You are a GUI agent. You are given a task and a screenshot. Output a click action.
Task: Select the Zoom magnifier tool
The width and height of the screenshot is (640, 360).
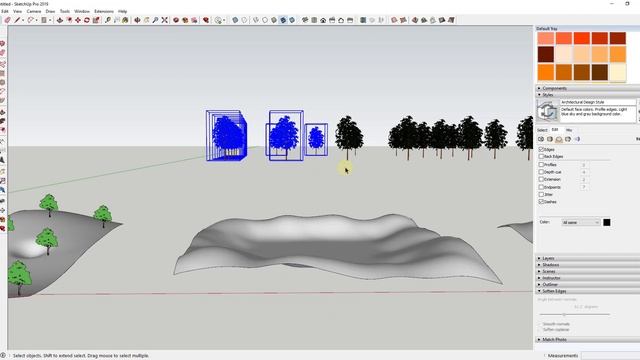[155, 20]
